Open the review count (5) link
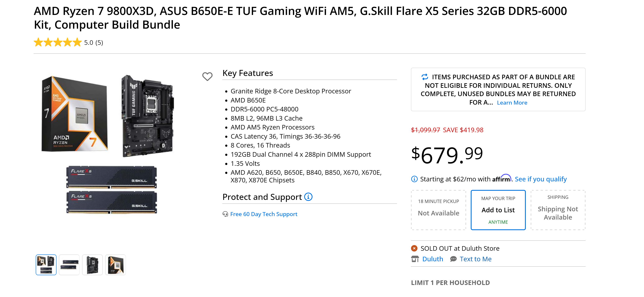The height and width of the screenshot is (297, 644). tap(99, 43)
